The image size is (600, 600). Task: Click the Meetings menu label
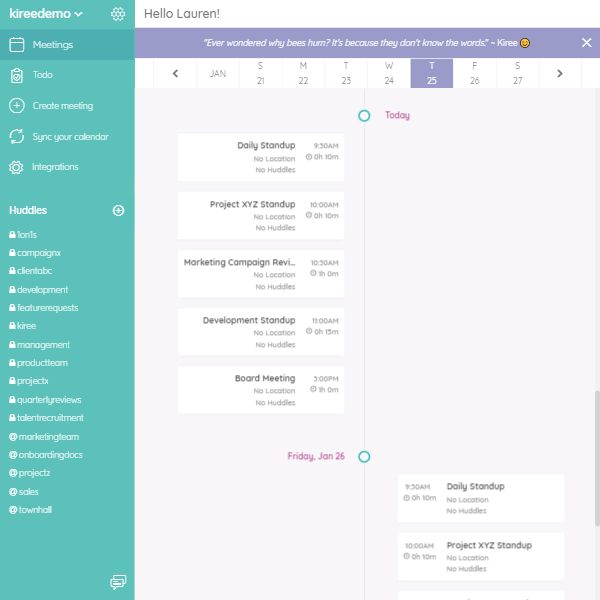[53, 45]
